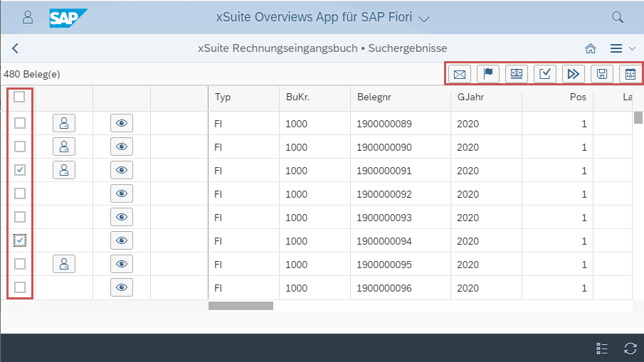The image size is (644, 362).
Task: Click the vertical table scrollbar thumb
Action: [x=638, y=118]
